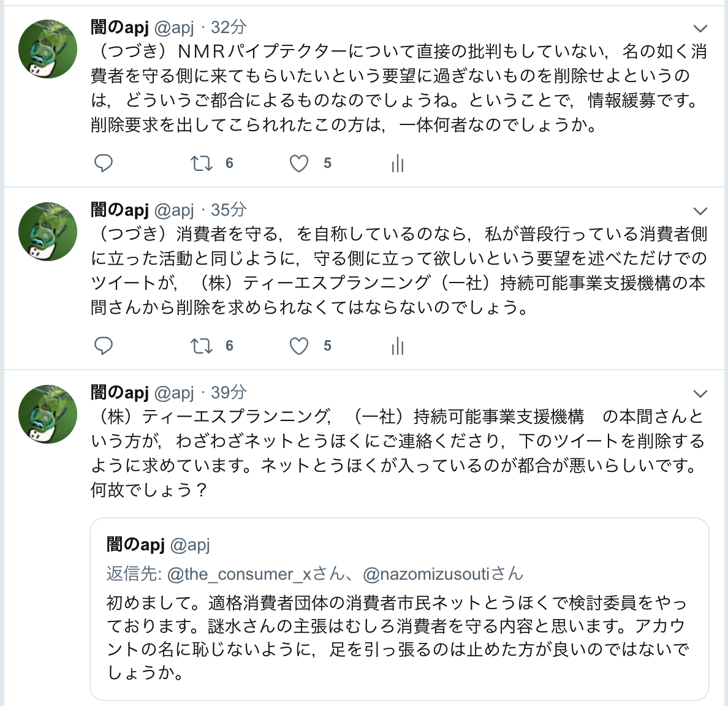Like the 35分 tweet
Screen dimensions: 728x706
(x=299, y=346)
